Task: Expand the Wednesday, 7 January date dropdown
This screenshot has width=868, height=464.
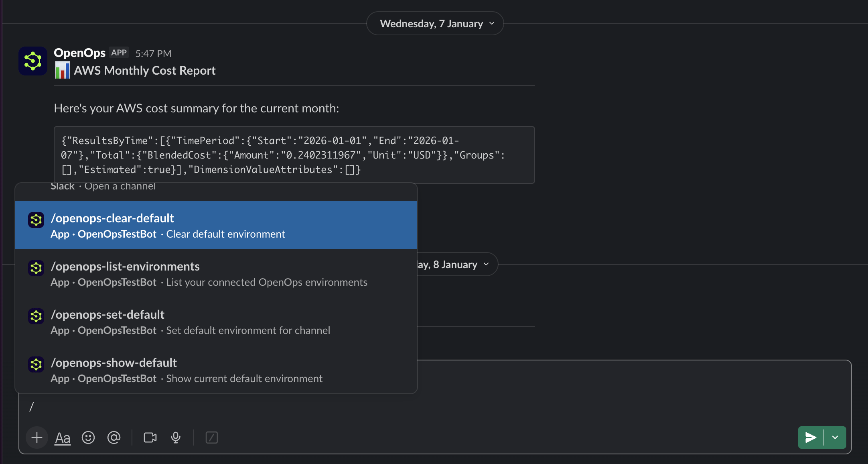Action: [x=435, y=24]
